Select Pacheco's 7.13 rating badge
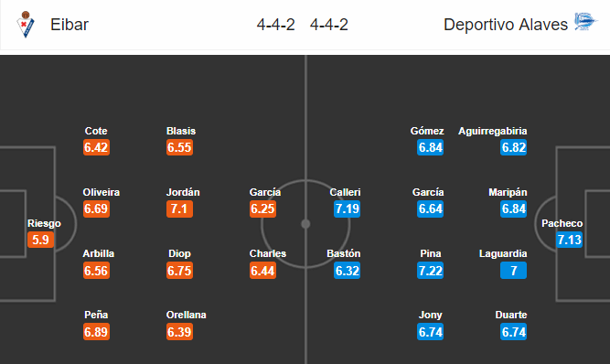610x364 pixels. point(569,240)
